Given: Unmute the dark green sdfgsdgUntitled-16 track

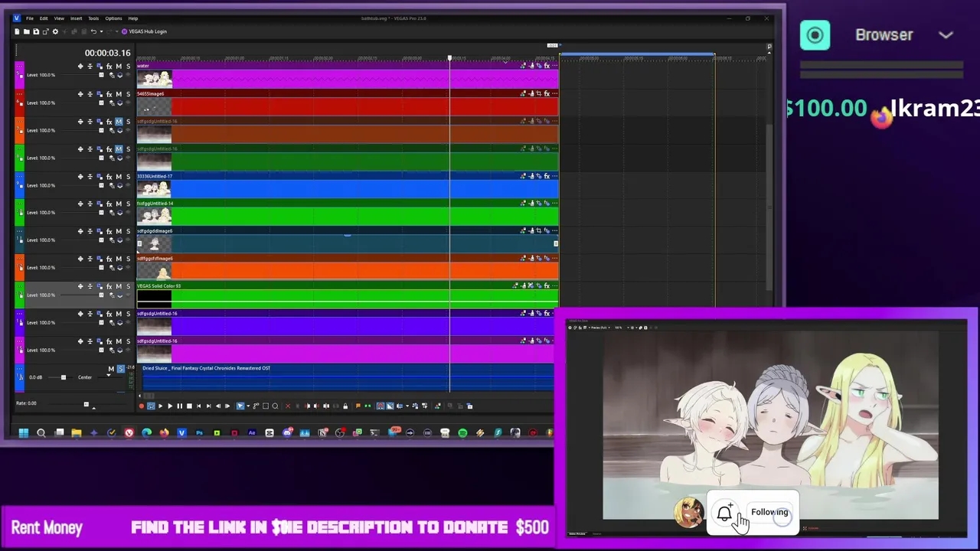Looking at the screenshot, I should click(119, 148).
